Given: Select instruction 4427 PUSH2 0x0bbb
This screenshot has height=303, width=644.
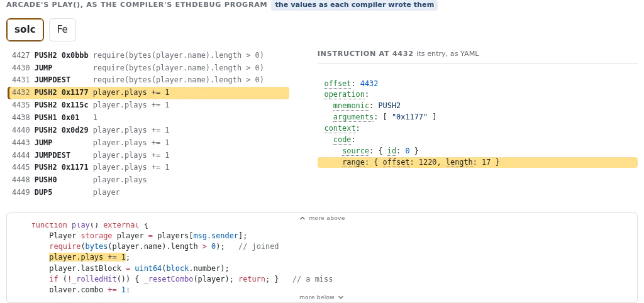Looking at the screenshot, I should point(148,55).
